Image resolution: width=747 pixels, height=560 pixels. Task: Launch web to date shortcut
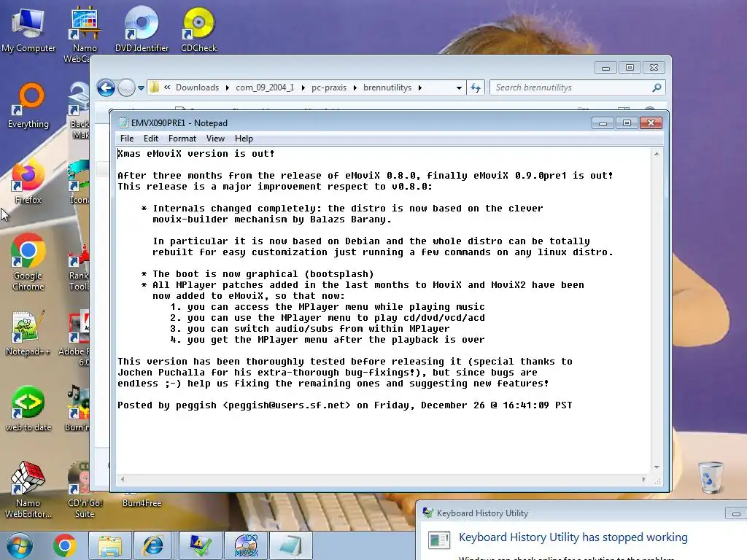[x=28, y=408]
